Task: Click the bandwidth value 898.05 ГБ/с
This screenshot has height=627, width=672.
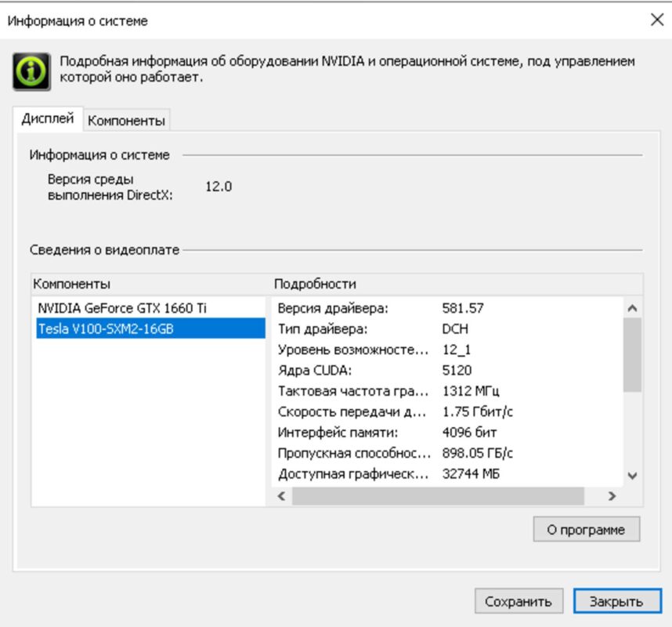Action: (478, 453)
